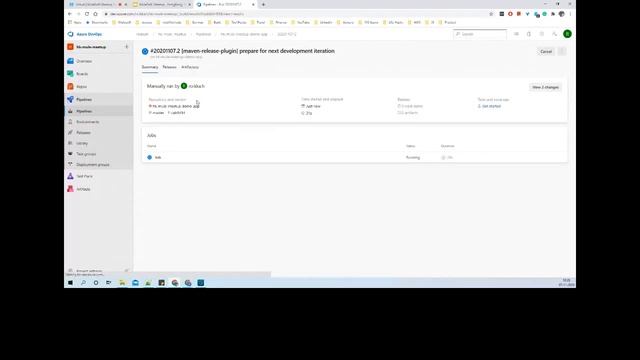Screen dimensions: 640x360
Task: Click the browser back arrow
Action: pos(70,14)
